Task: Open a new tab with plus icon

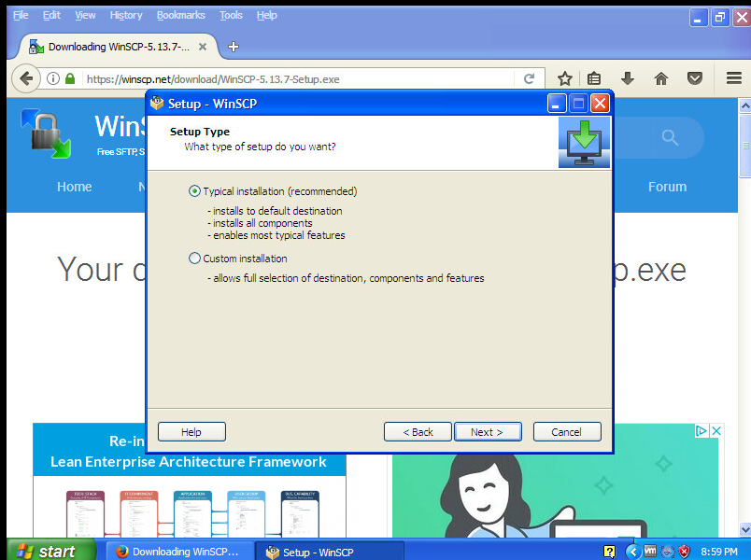Action: pyautogui.click(x=234, y=47)
